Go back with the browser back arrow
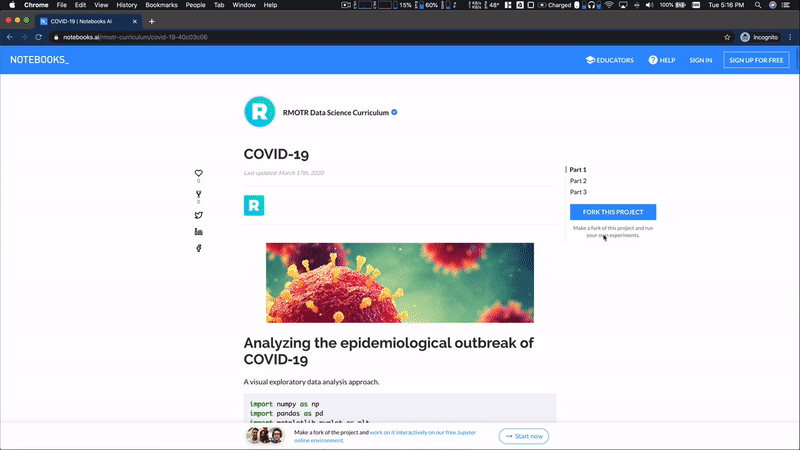Screen dimensions: 800x450 [x=10, y=37]
